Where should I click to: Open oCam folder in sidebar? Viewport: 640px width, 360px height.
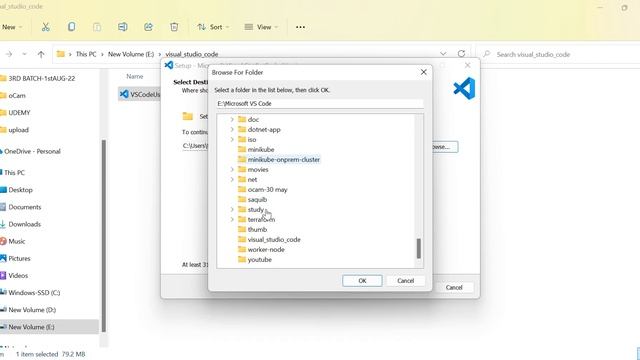tap(17, 96)
